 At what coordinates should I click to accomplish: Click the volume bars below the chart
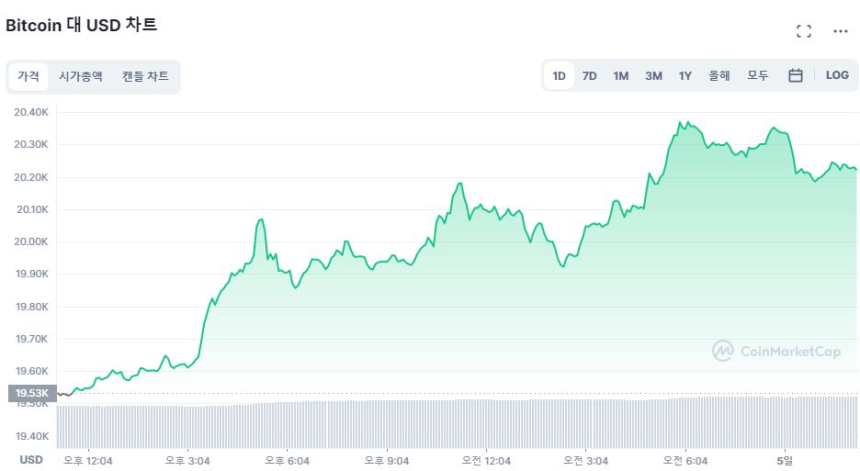click(x=450, y=422)
